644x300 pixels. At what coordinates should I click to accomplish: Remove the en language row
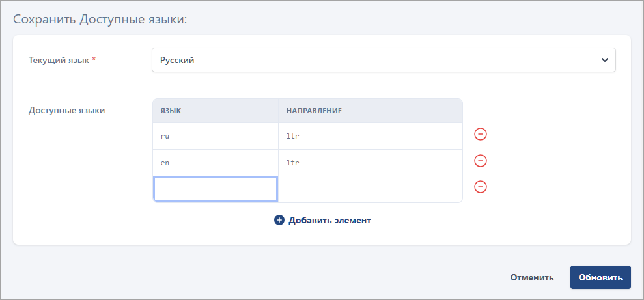pos(480,161)
